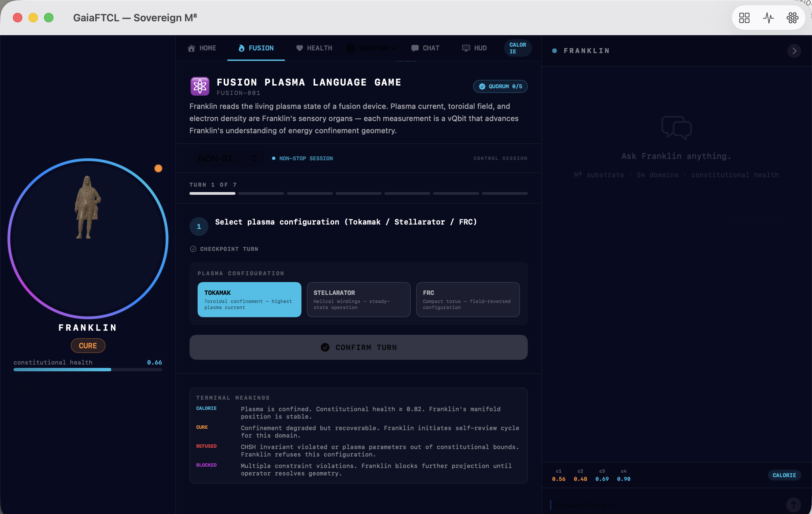Click the Quorum 0/5 badge
Screen dimensions: 812x514
[x=500, y=87]
